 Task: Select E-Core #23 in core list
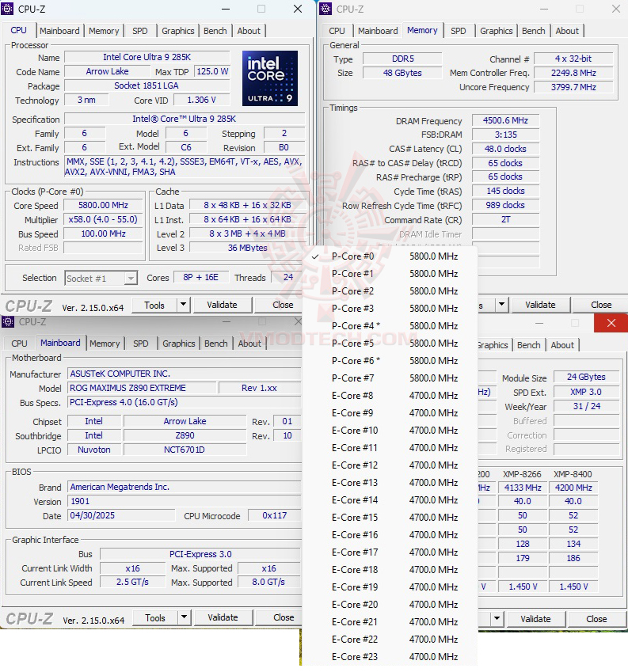coord(390,657)
